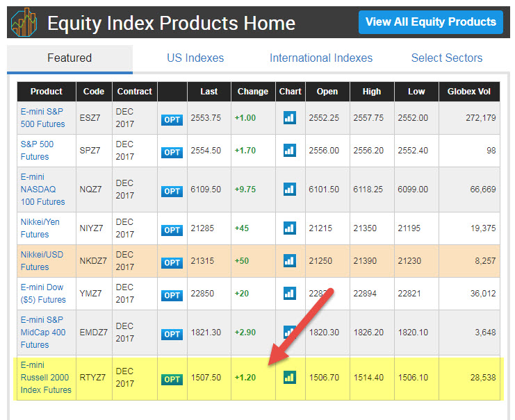Open chart for S&P 500 Futures SPZ7
The height and width of the screenshot is (420, 515).
pos(289,150)
